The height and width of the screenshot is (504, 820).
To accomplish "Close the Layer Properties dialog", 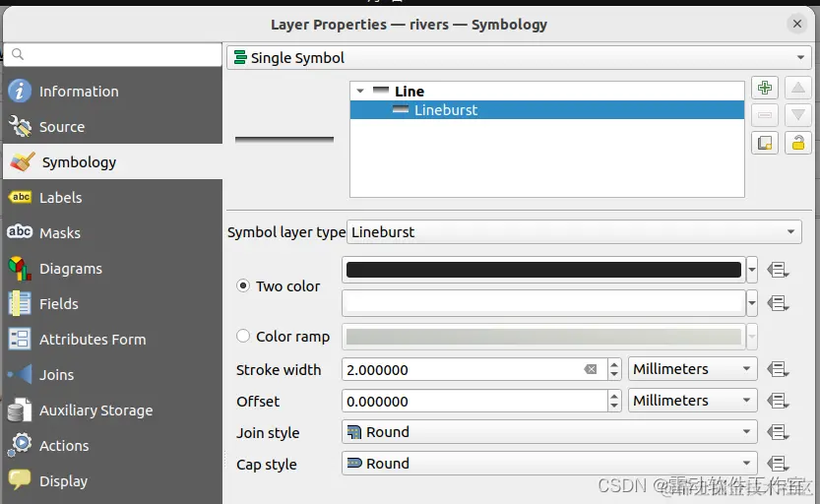I will click(x=797, y=24).
